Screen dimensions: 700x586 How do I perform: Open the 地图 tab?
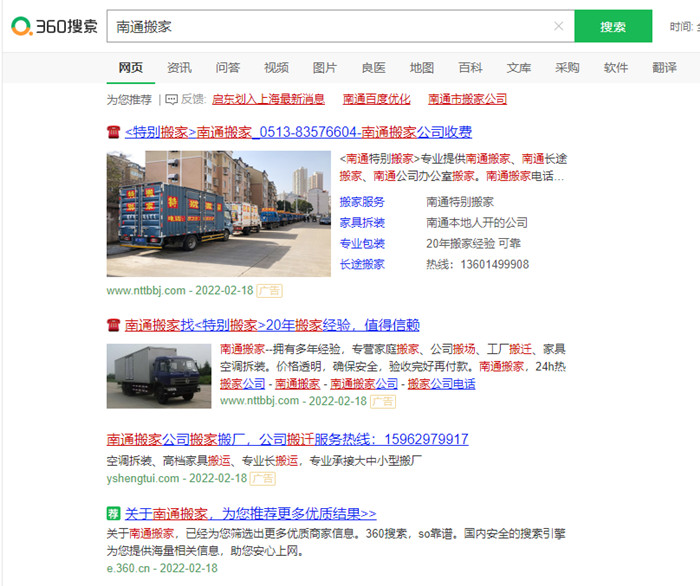coord(422,68)
